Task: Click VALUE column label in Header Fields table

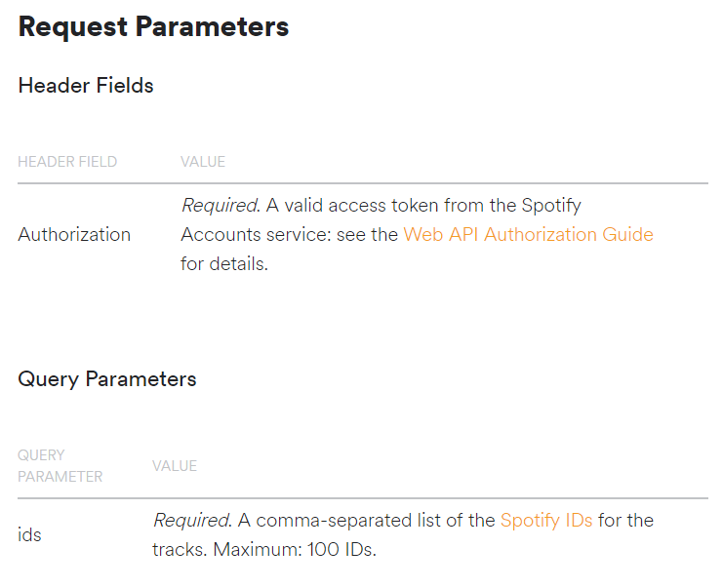Action: pyautogui.click(x=203, y=162)
